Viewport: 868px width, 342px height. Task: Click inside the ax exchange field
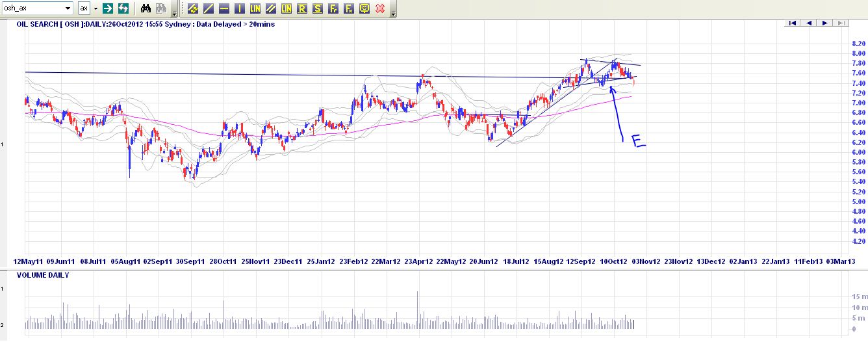tap(84, 8)
